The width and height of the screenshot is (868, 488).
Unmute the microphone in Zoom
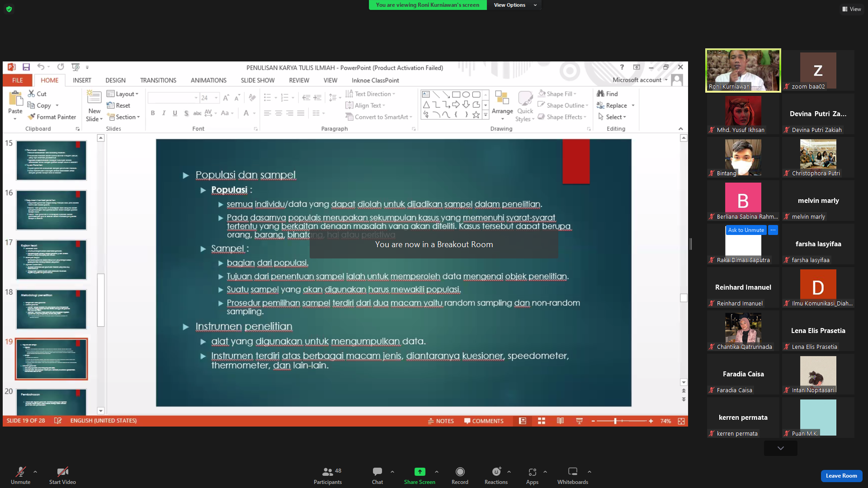20,475
